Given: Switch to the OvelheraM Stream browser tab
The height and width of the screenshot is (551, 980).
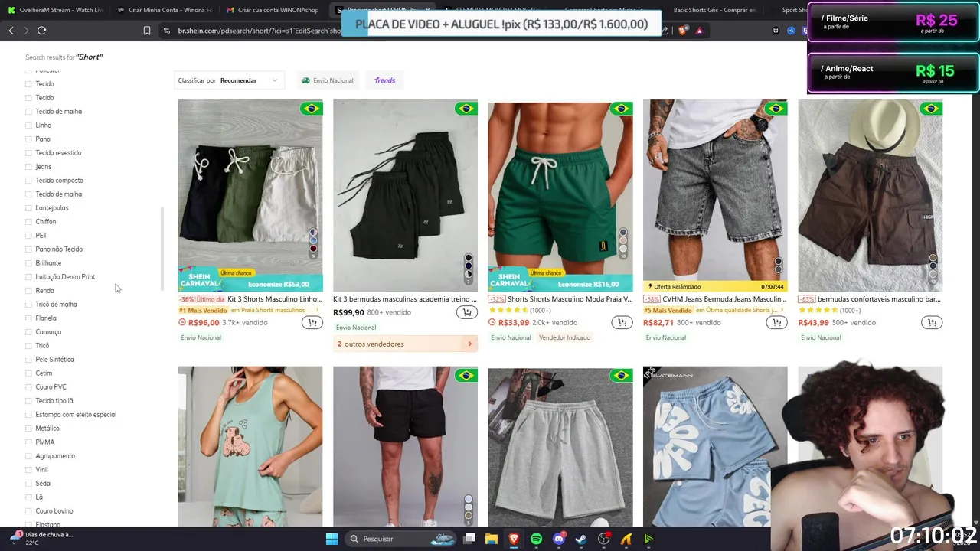Looking at the screenshot, I should (56, 10).
